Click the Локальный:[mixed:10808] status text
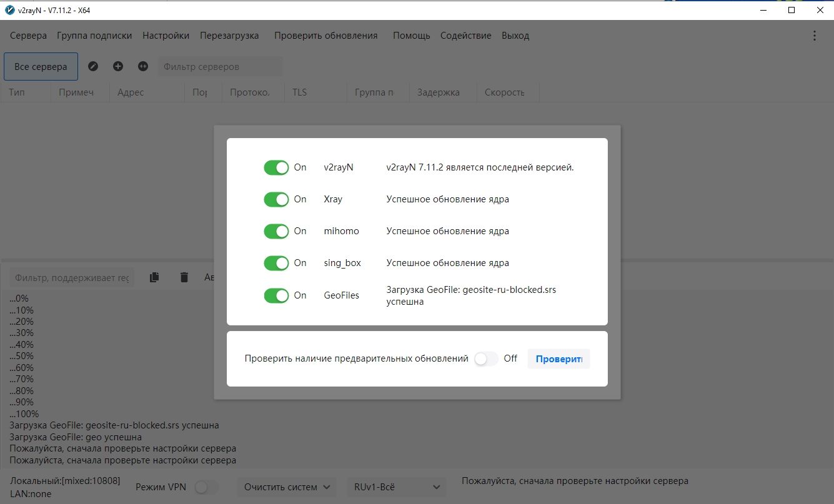 65,480
